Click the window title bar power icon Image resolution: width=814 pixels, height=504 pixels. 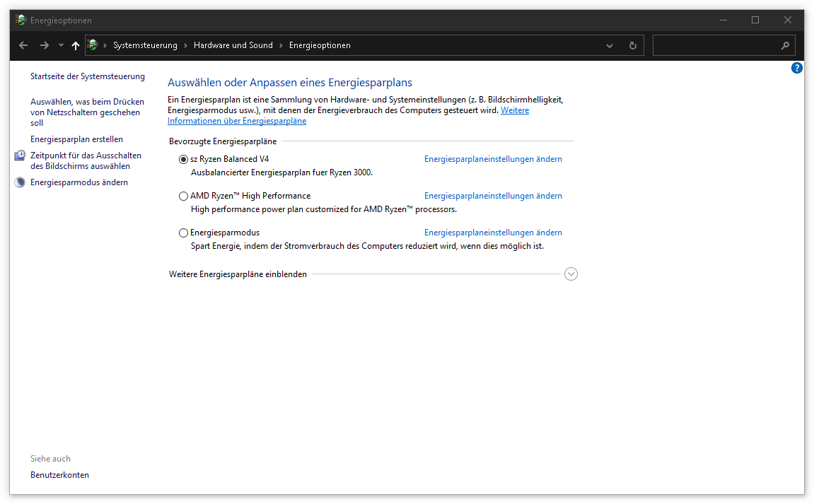coord(21,20)
